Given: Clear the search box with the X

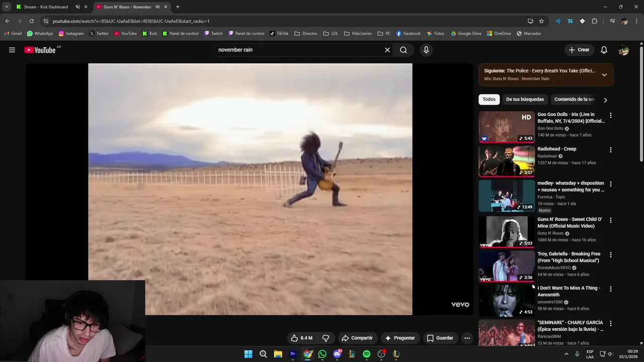Looking at the screenshot, I should [387, 50].
